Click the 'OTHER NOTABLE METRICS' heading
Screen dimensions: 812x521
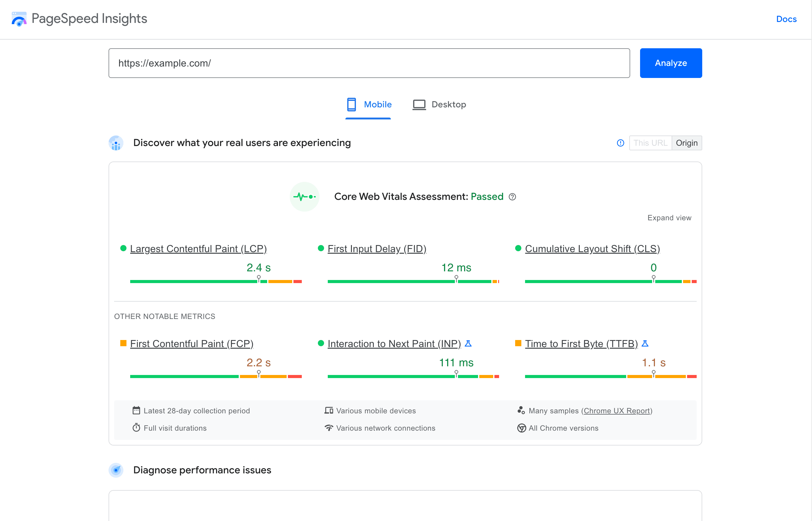[165, 316]
